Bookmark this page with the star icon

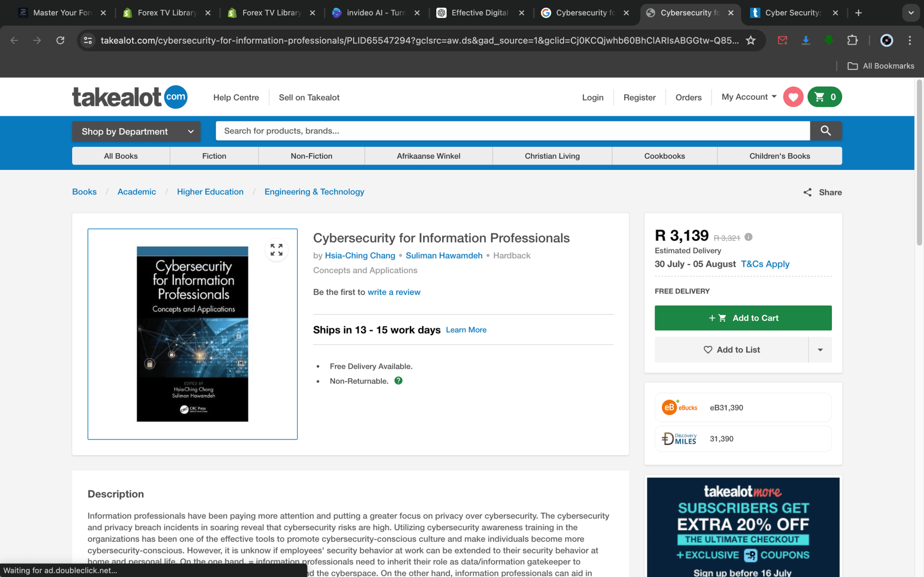click(x=751, y=40)
